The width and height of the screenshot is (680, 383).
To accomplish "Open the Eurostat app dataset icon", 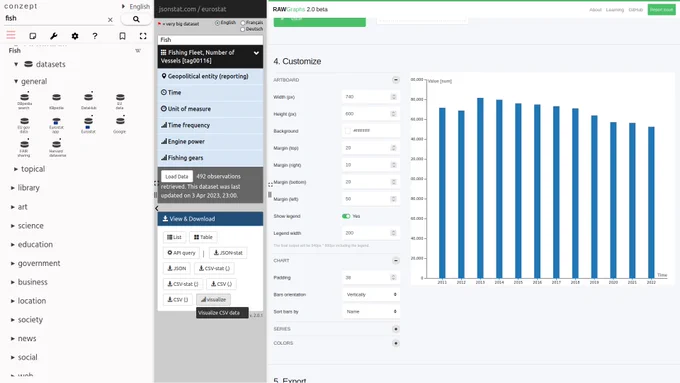I will (56, 124).
